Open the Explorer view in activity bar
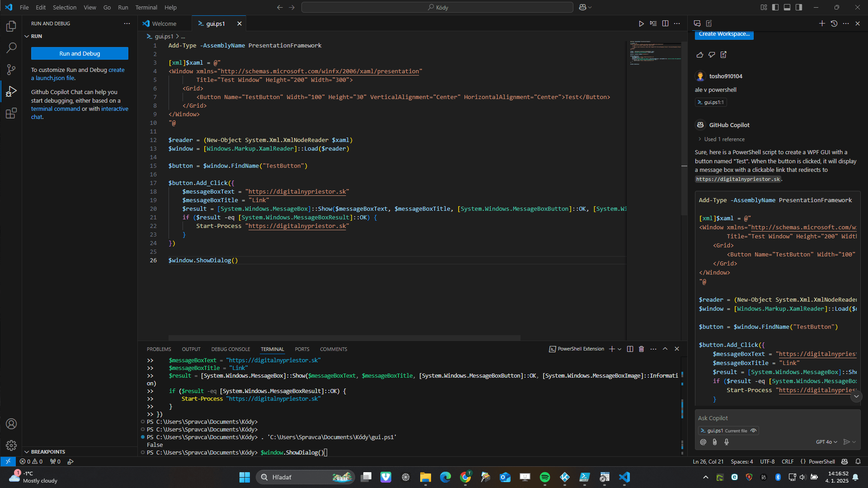 [11, 26]
